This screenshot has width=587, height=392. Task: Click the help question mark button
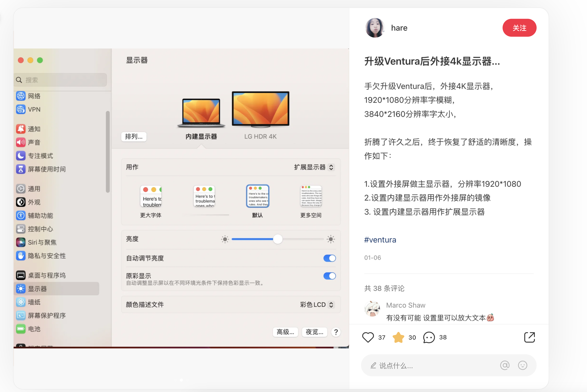(x=336, y=332)
